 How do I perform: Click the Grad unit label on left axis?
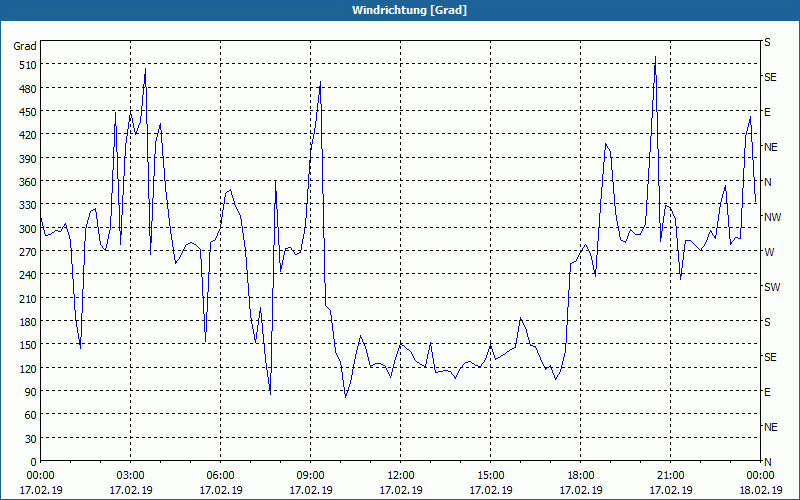pyautogui.click(x=25, y=46)
